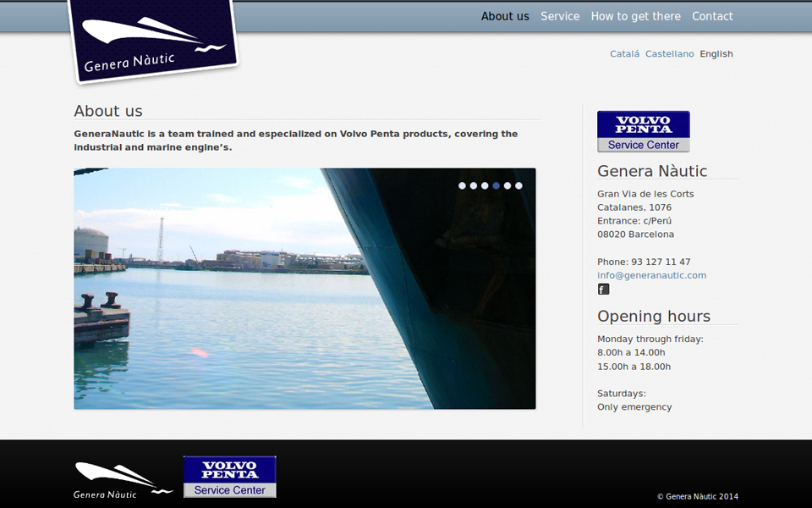Select the second slideshow dot
812x508 pixels.
(x=474, y=185)
